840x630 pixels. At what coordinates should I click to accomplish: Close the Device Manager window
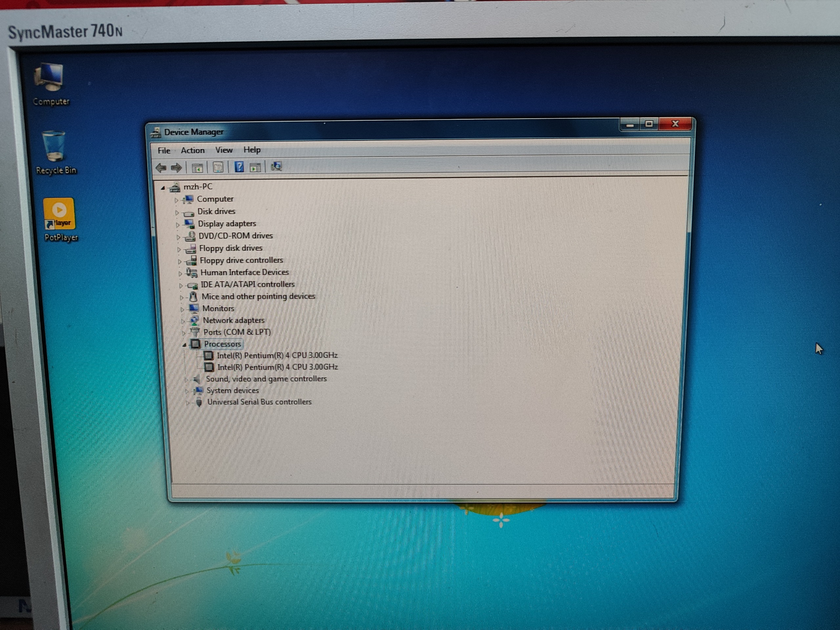(x=675, y=124)
